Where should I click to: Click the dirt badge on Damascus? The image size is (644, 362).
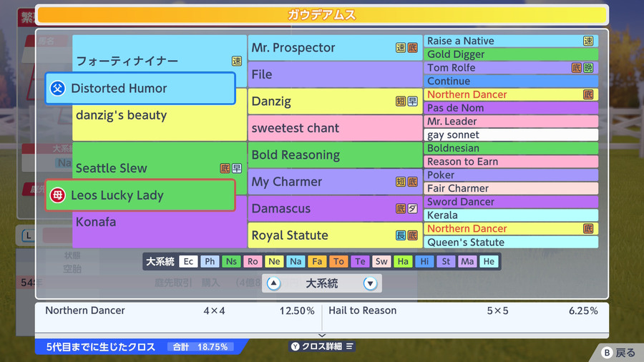412,208
